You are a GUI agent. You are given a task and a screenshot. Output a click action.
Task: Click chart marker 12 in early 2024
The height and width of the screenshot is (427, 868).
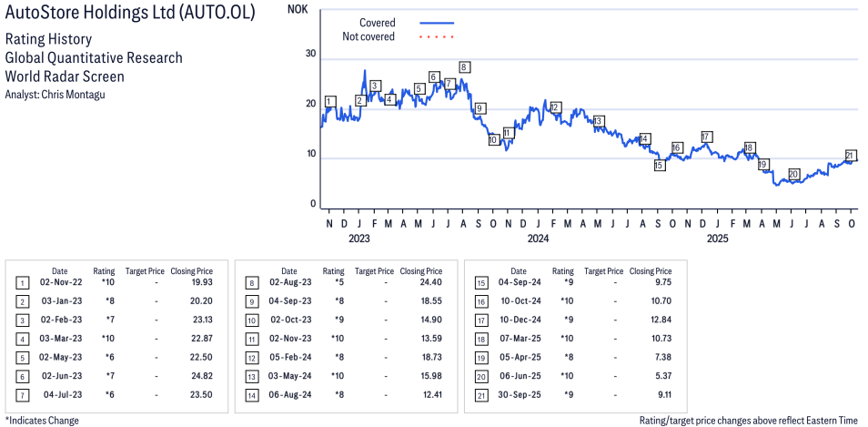pyautogui.click(x=555, y=107)
